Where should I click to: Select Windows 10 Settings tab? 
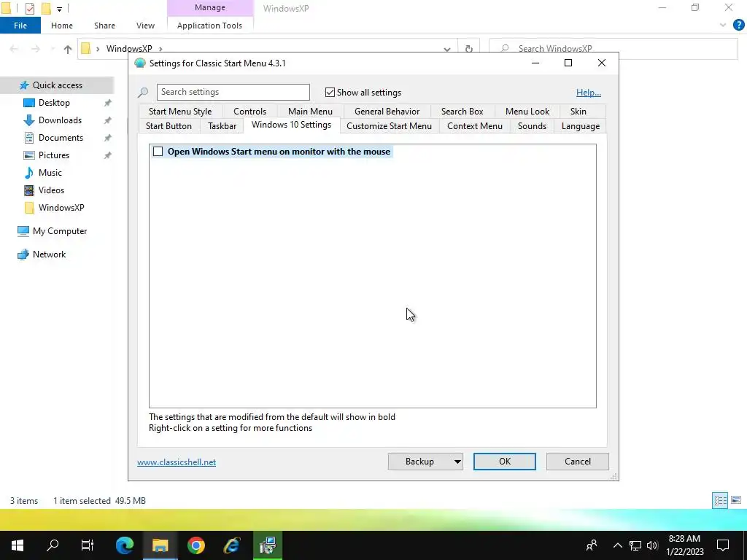291,125
